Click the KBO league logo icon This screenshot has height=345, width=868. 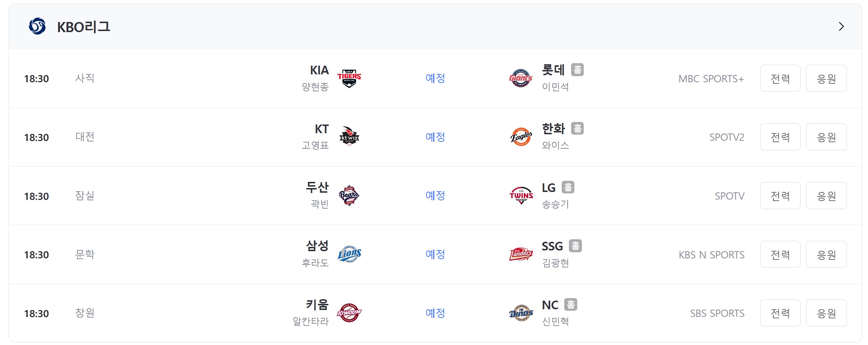coord(37,26)
